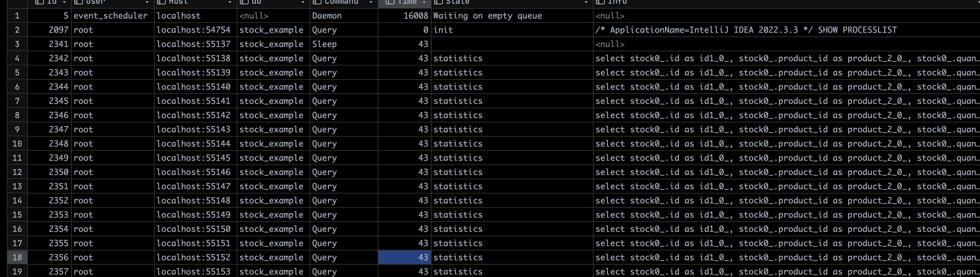This screenshot has height=277, width=980.
Task: Click the root user cell in row 9
Action: (113, 129)
